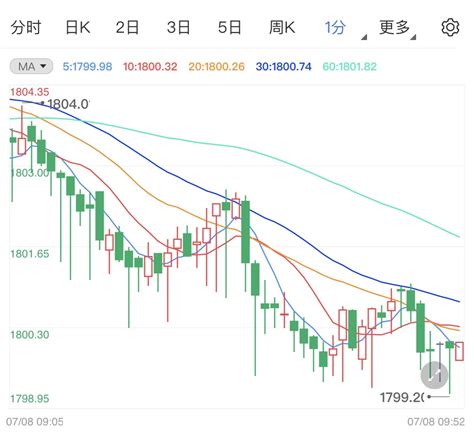The height and width of the screenshot is (434, 474).
Task: Select the 5日 timeframe tab
Action: coord(230,28)
